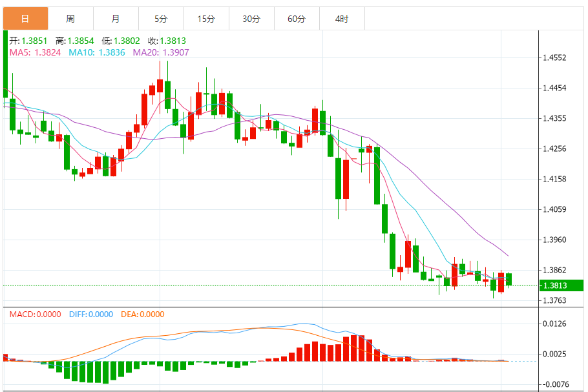The width and height of the screenshot is (588, 392).
Task: Click the 收: 1.3813 close price value
Action: pos(167,41)
